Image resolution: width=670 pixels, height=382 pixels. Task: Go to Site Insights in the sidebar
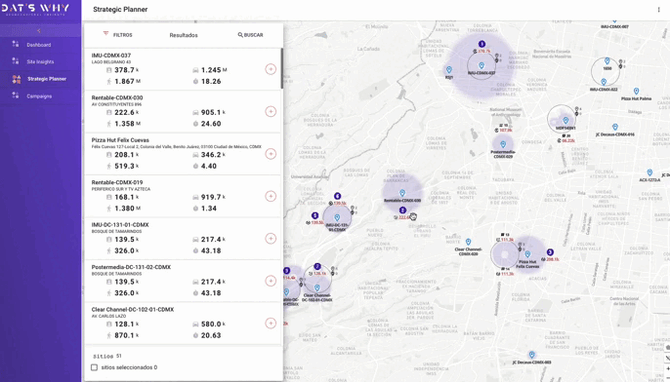(40, 62)
